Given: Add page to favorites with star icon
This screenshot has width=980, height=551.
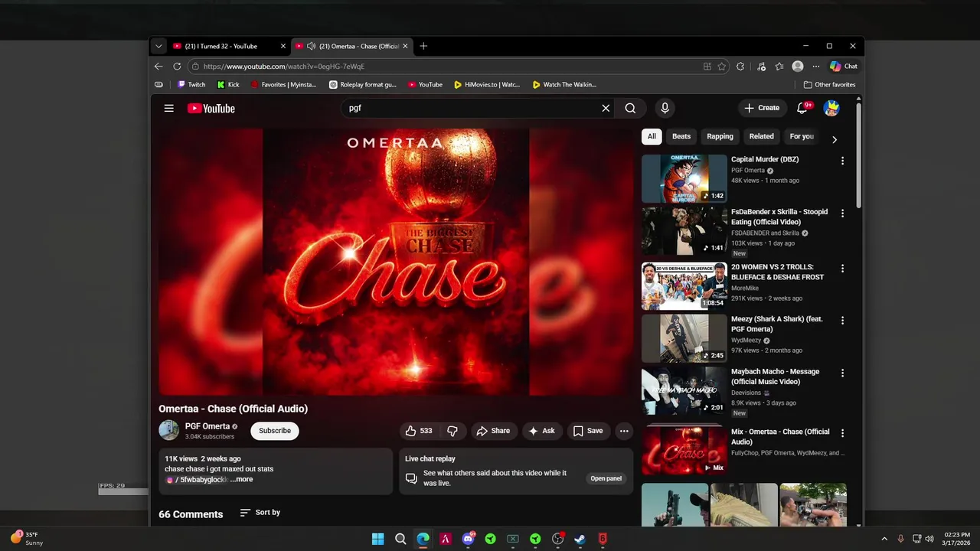Looking at the screenshot, I should pyautogui.click(x=721, y=67).
